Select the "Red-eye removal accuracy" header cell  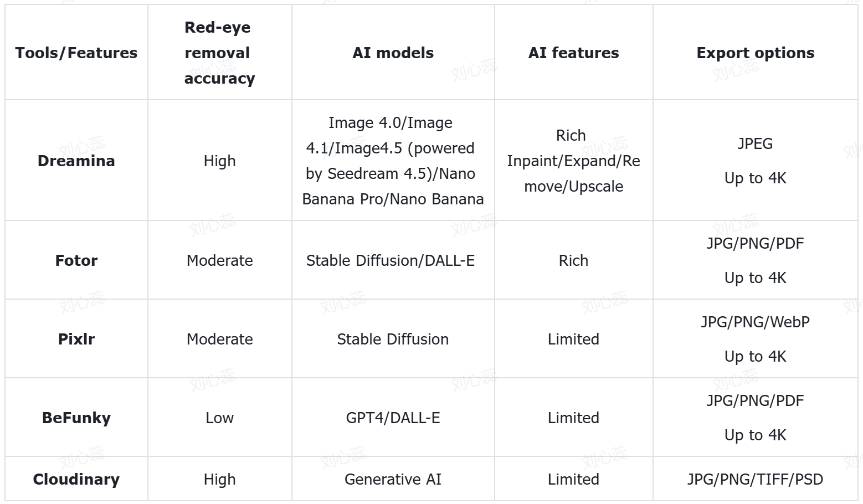[219, 53]
